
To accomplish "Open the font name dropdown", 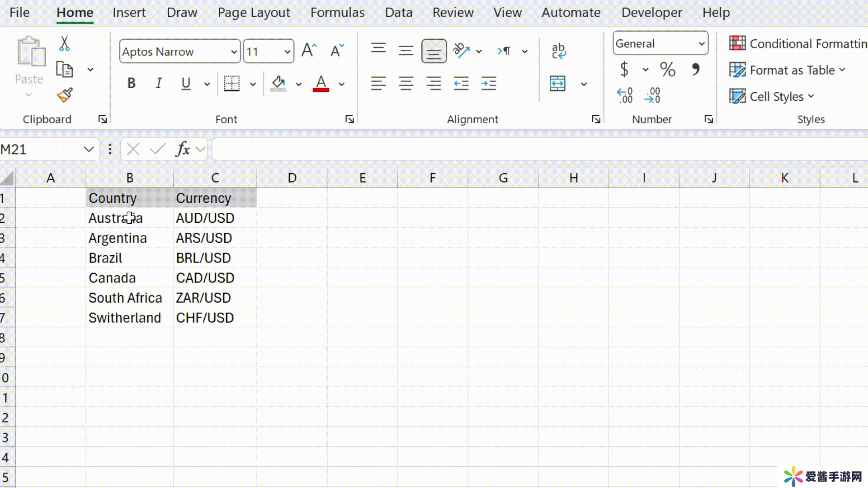I will (234, 52).
